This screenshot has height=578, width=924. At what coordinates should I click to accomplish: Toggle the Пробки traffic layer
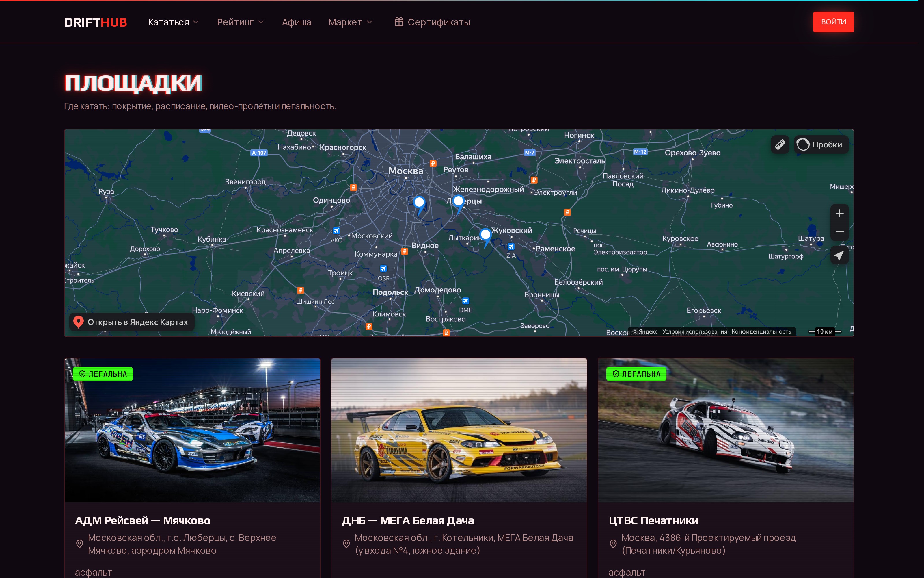click(x=821, y=144)
